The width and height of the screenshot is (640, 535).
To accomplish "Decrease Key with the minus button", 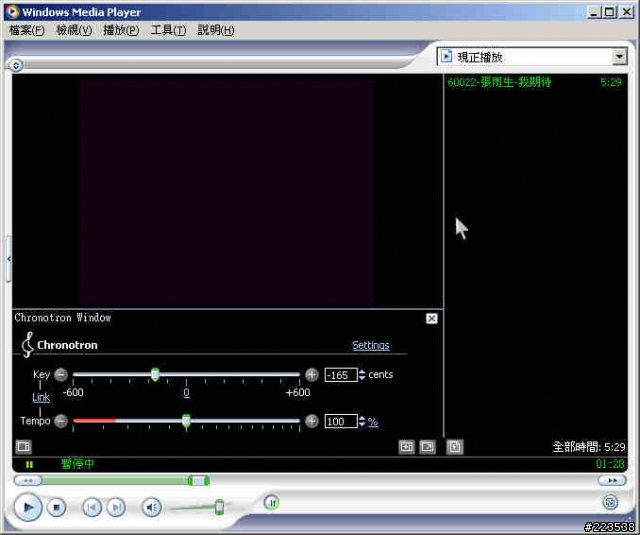I will coord(61,375).
